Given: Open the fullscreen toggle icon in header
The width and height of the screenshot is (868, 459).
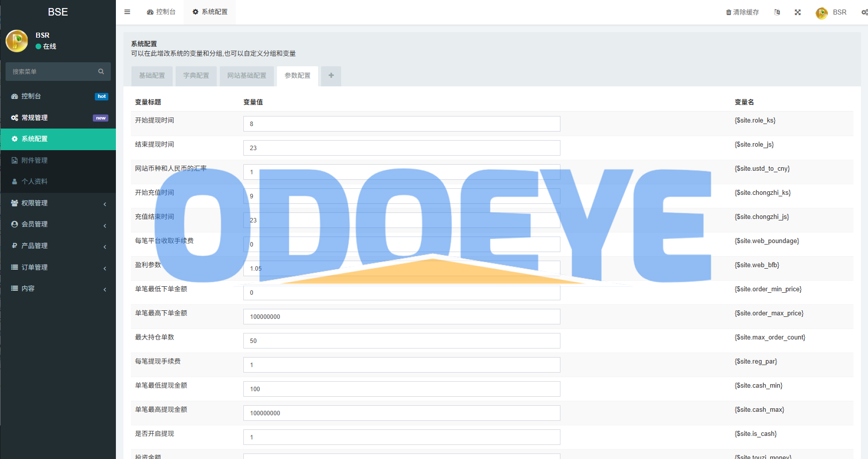Looking at the screenshot, I should pyautogui.click(x=798, y=12).
